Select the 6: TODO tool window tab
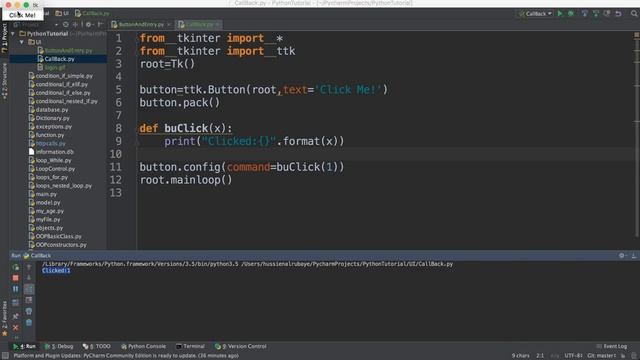Viewport: 640px width, 360px height. pyautogui.click(x=97, y=346)
